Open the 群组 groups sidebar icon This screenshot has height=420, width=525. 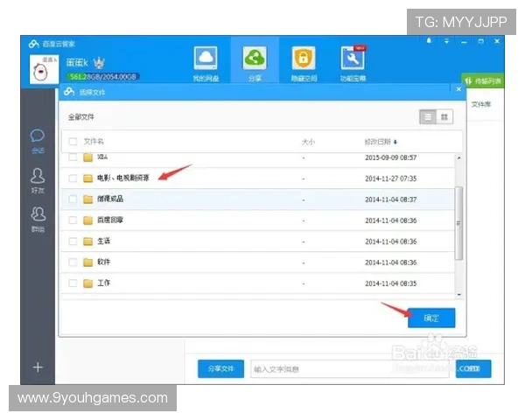pyautogui.click(x=38, y=214)
